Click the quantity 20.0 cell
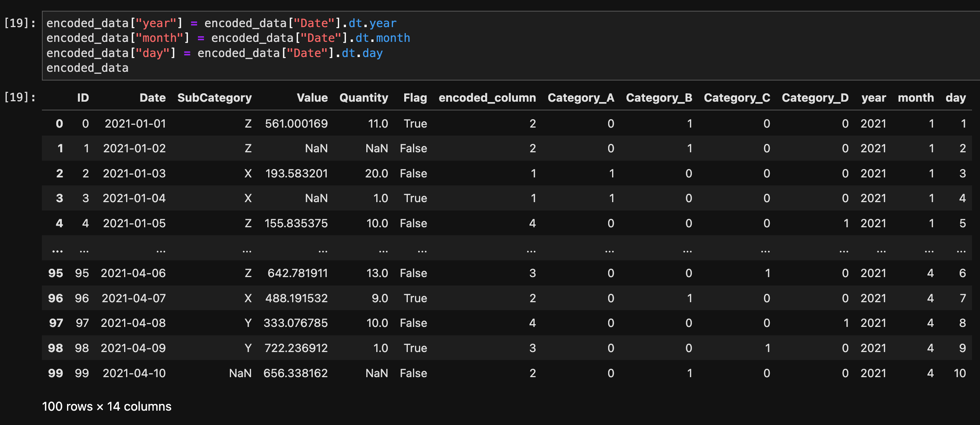Screen dimensions: 980x425 click(x=376, y=173)
